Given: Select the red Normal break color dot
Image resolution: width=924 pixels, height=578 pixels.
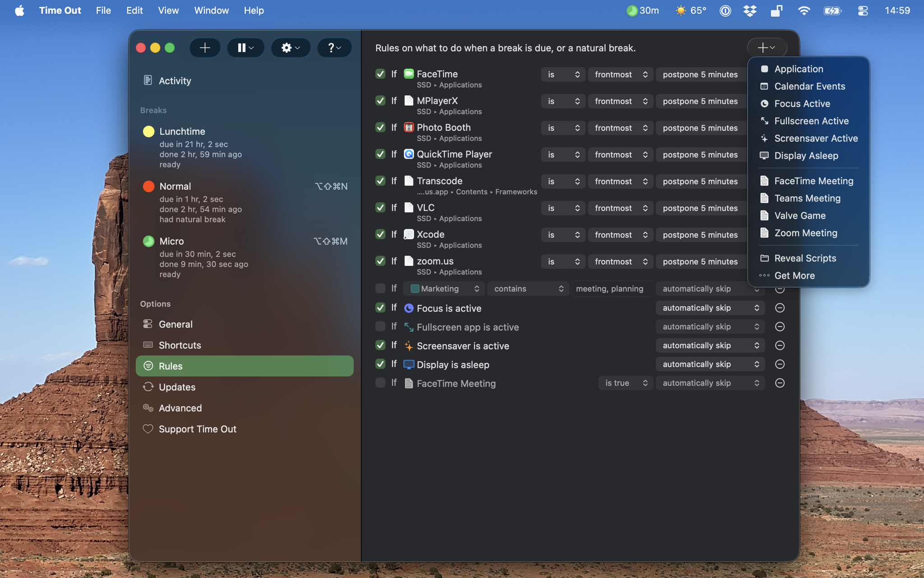Looking at the screenshot, I should [x=148, y=186].
